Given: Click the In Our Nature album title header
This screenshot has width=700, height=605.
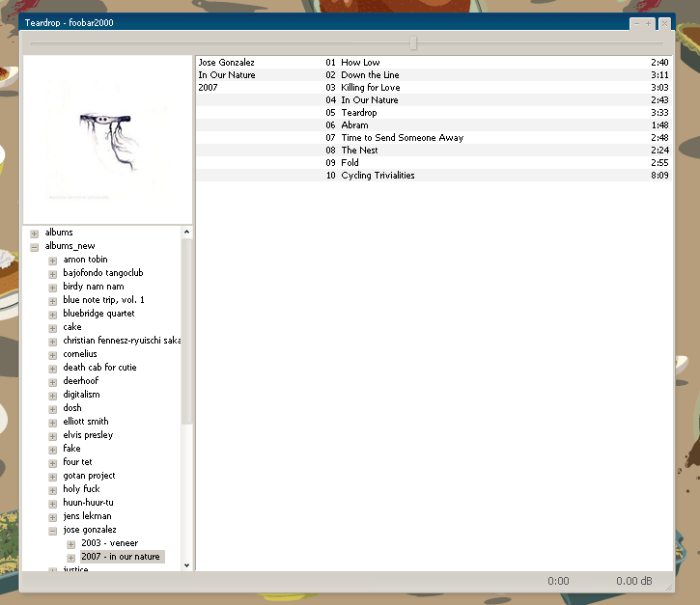Looking at the screenshot, I should [x=227, y=75].
